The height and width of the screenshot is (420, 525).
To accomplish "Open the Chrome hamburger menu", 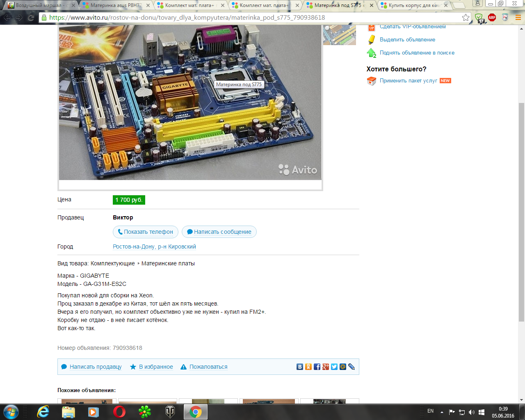I will click(x=518, y=18).
